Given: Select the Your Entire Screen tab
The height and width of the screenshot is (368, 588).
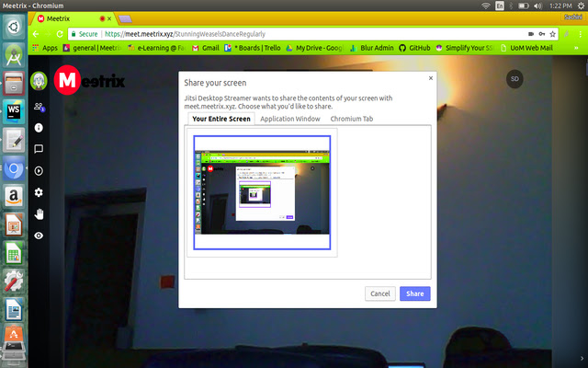Looking at the screenshot, I should [x=221, y=119].
